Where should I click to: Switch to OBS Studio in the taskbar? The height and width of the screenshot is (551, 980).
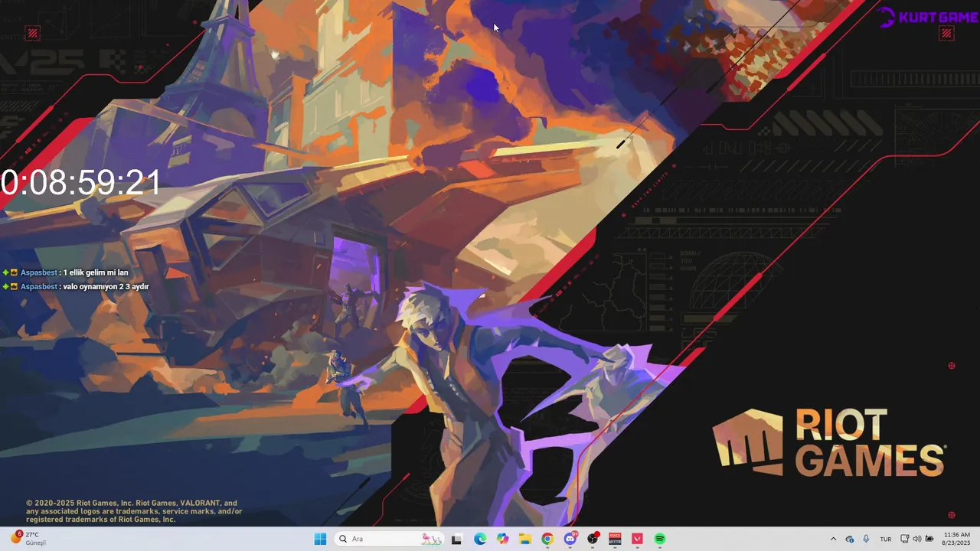(593, 539)
